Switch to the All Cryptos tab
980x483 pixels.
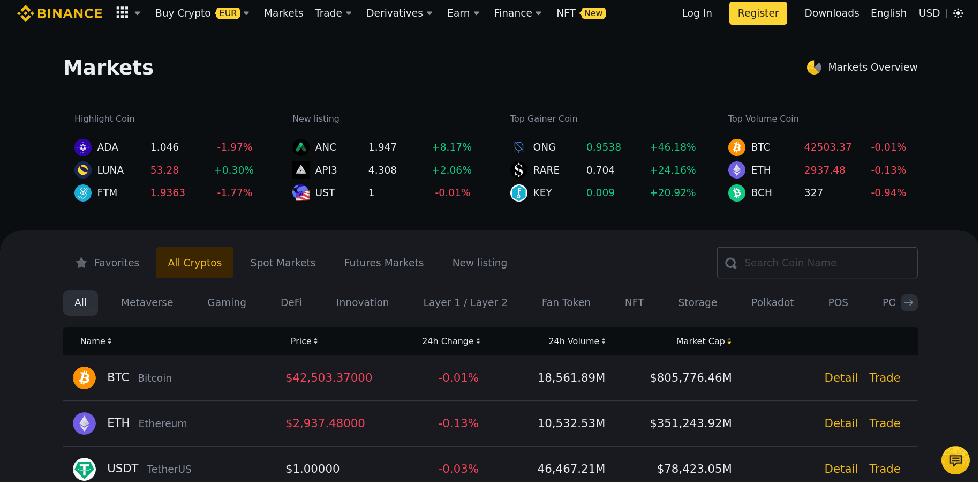195,263
